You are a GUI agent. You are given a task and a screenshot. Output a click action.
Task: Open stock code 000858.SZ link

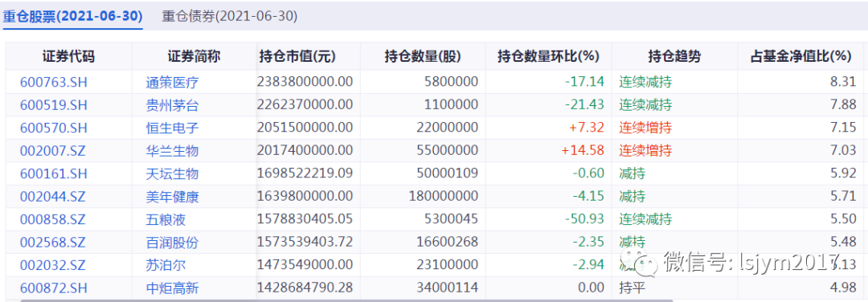53,219
